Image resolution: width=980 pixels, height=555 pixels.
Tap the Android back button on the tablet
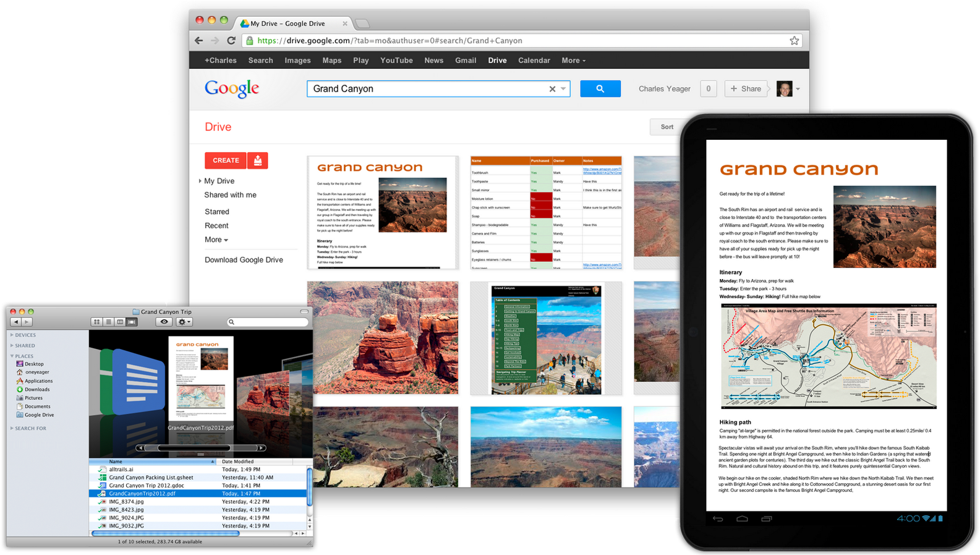[718, 518]
